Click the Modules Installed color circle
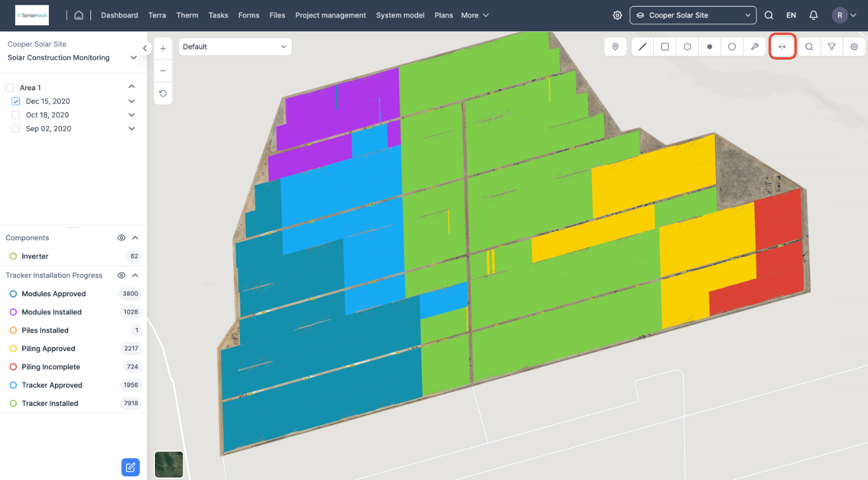 [x=13, y=312]
